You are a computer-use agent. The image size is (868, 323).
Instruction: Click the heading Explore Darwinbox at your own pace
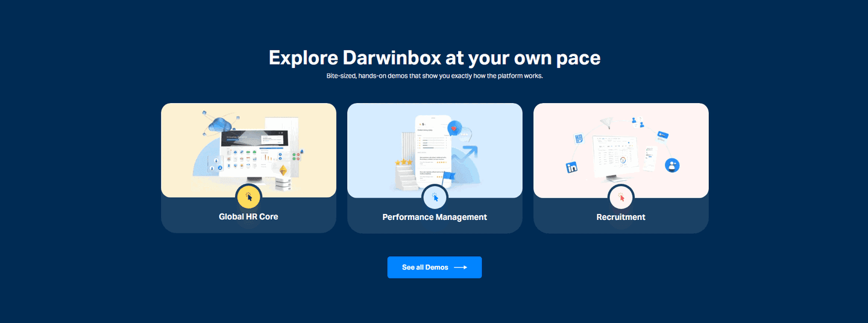point(435,58)
